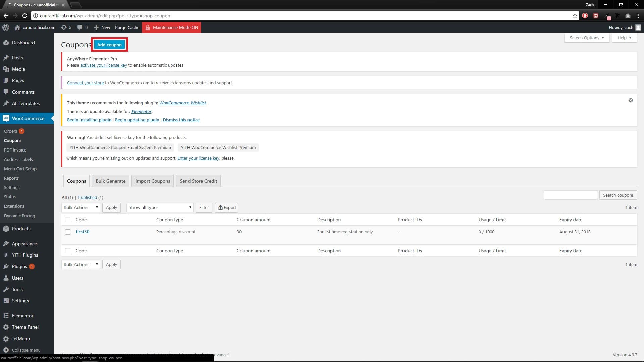Click the Published filter link
Image resolution: width=644 pixels, height=362 pixels.
point(88,197)
